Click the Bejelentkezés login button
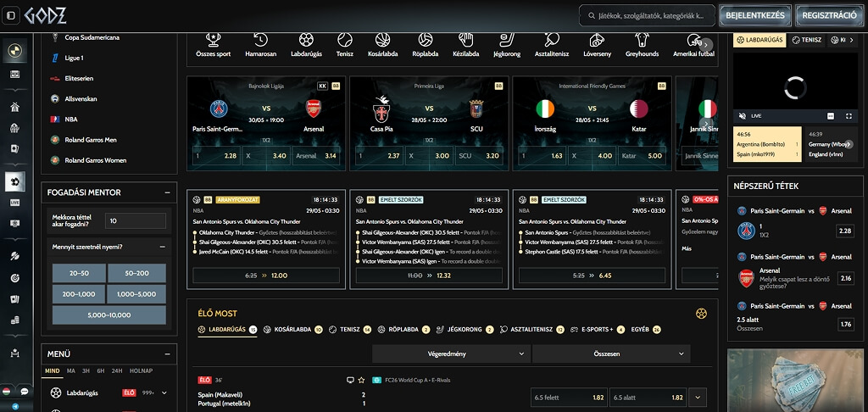 coord(755,15)
